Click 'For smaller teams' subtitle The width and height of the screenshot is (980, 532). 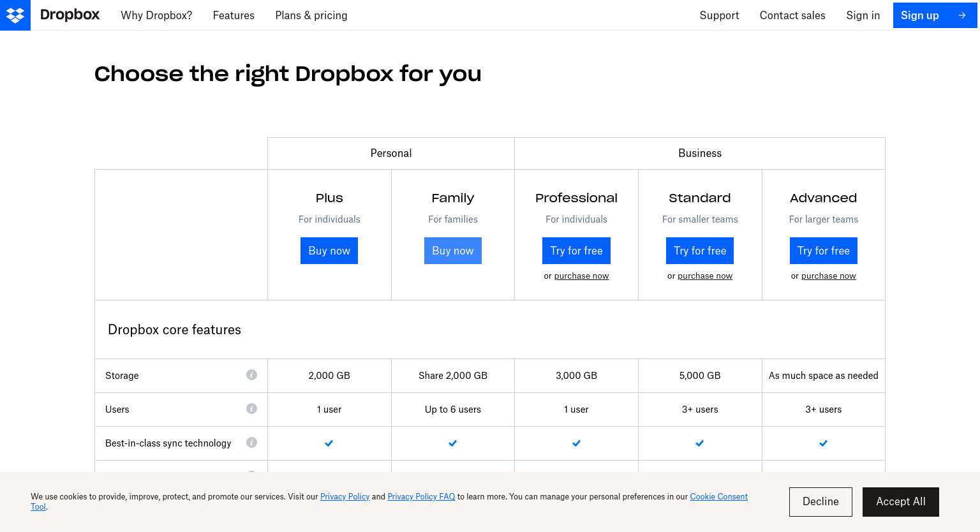coord(700,219)
